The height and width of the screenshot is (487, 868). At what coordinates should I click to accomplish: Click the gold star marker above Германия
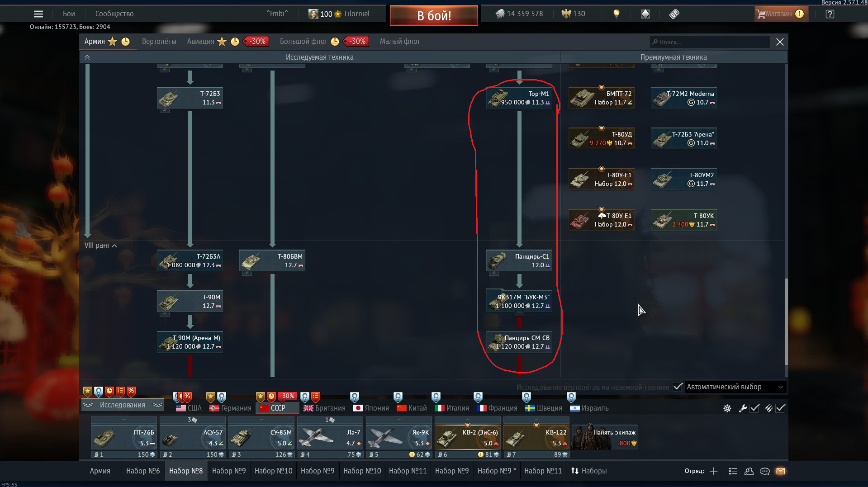coord(211,397)
